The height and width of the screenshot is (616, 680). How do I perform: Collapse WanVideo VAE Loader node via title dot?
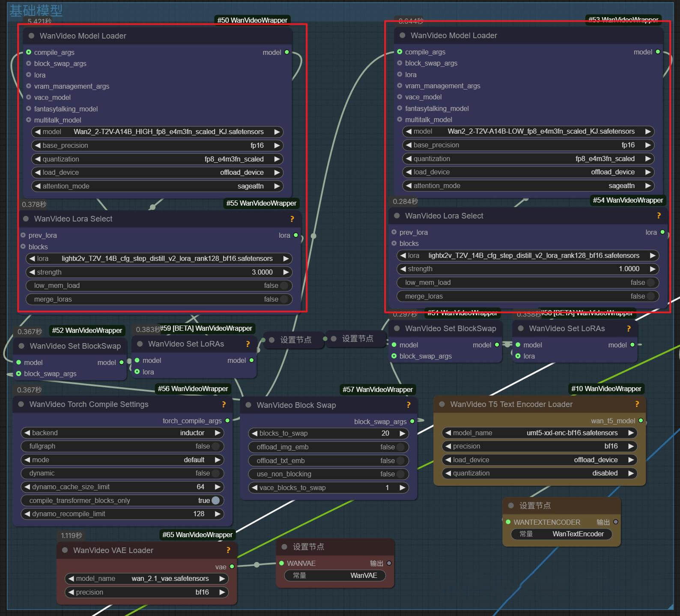pos(65,550)
